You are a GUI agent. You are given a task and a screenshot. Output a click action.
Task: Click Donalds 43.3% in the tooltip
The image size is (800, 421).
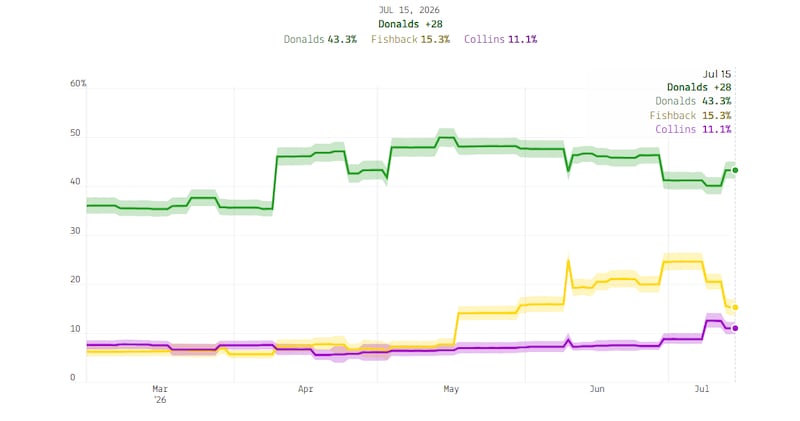point(693,101)
